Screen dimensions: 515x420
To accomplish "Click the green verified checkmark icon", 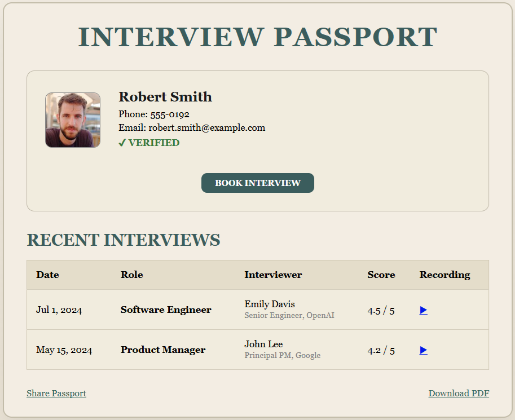I will coord(122,143).
